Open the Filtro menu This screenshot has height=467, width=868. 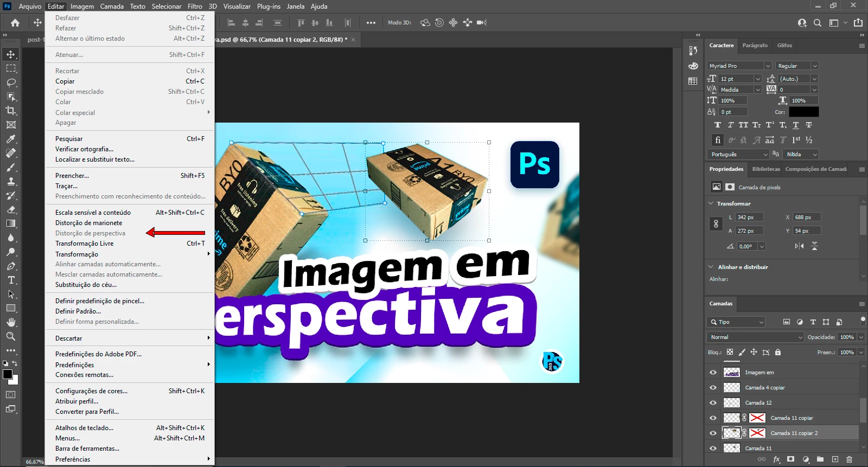point(195,7)
